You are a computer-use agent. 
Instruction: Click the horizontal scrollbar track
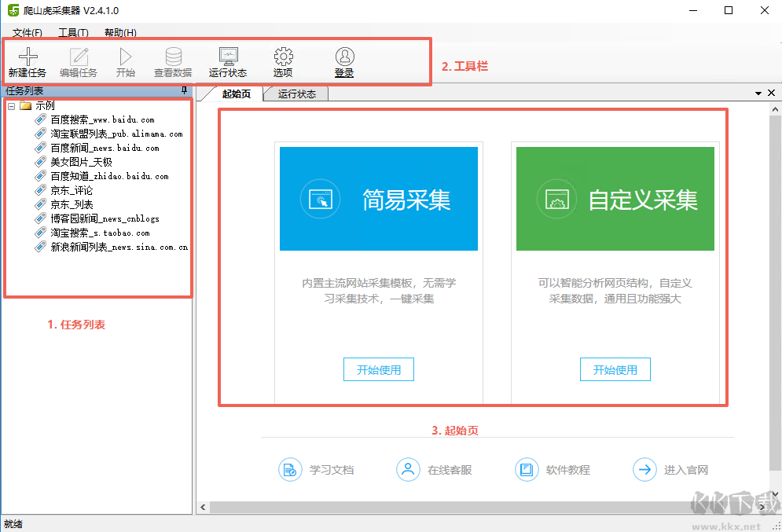(483, 507)
